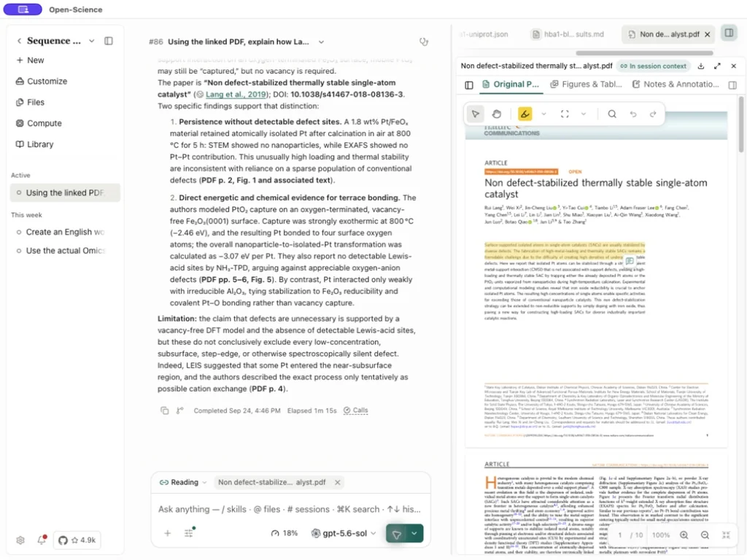Click the plus attach icon in composer
Screen dimensions: 747x560
tap(167, 533)
